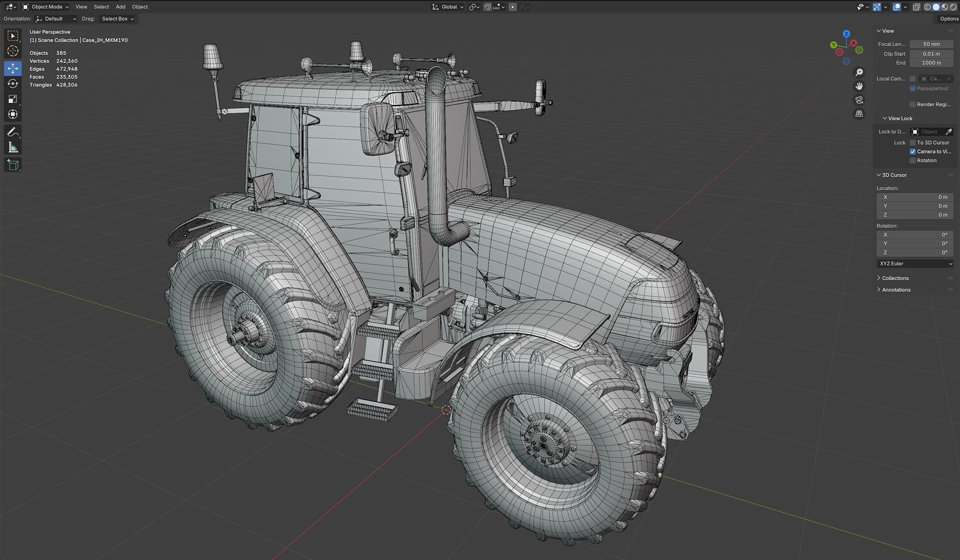Activate the Move tool
Viewport: 960px width, 560px height.
(13, 68)
